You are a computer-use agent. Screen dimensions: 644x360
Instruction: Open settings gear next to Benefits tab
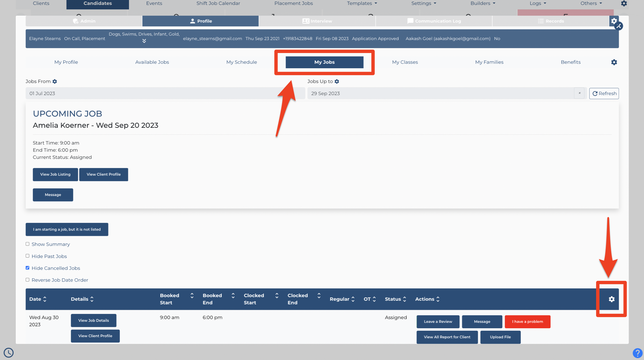pyautogui.click(x=614, y=62)
